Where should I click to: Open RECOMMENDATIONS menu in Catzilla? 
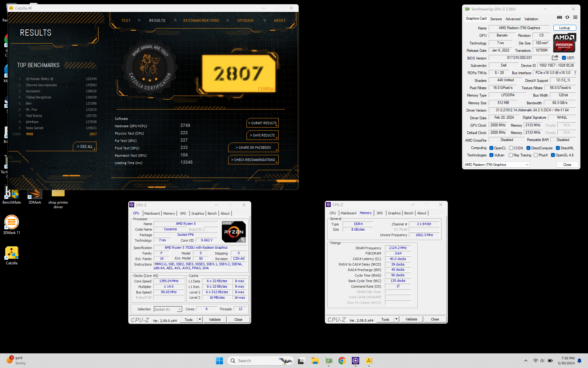click(201, 21)
